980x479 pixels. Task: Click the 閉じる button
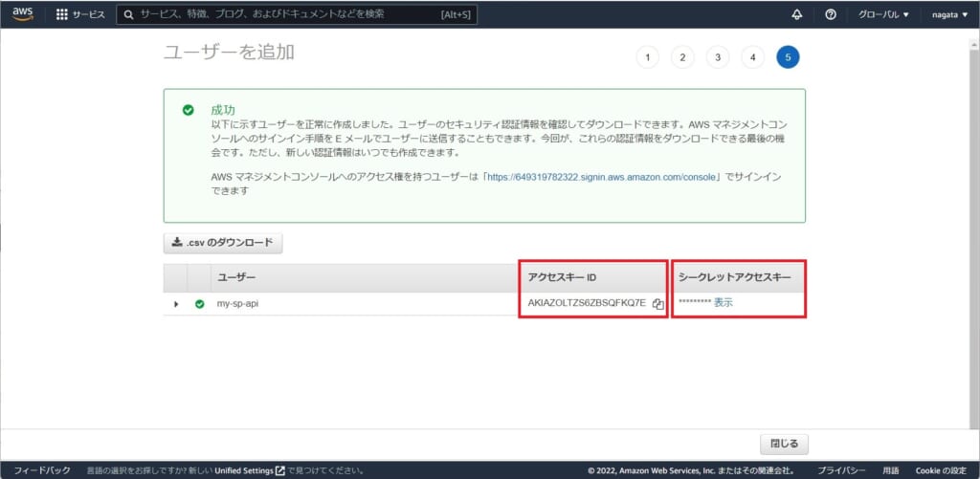tap(785, 444)
